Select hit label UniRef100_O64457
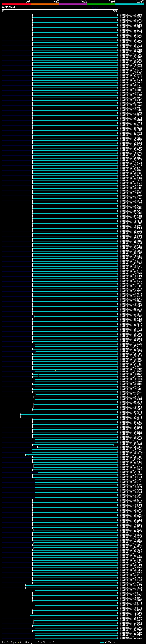 131,618
